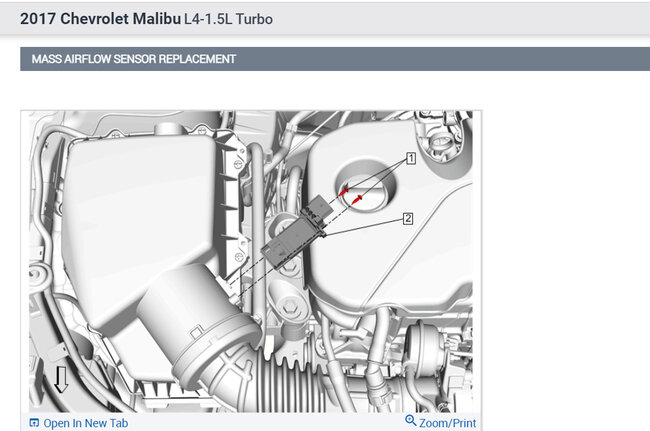
Task: Select the Mass Airflow Sensor Replacement heading
Action: click(x=134, y=59)
